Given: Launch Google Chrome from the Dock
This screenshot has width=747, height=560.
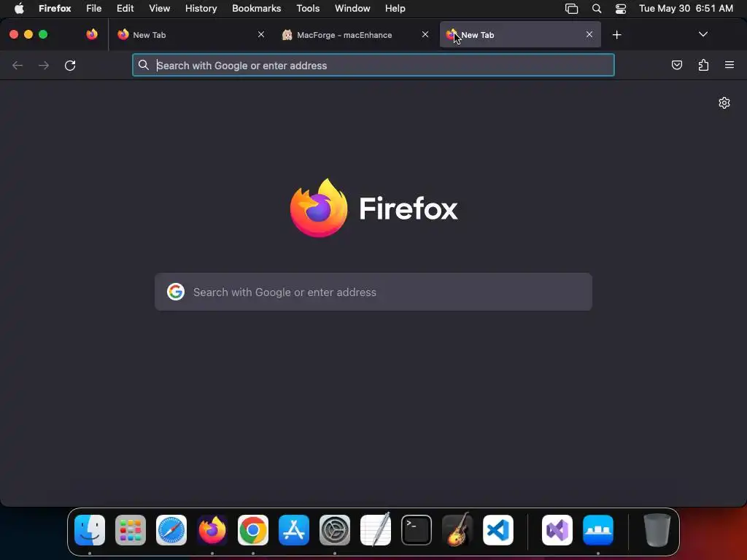Looking at the screenshot, I should (x=253, y=530).
